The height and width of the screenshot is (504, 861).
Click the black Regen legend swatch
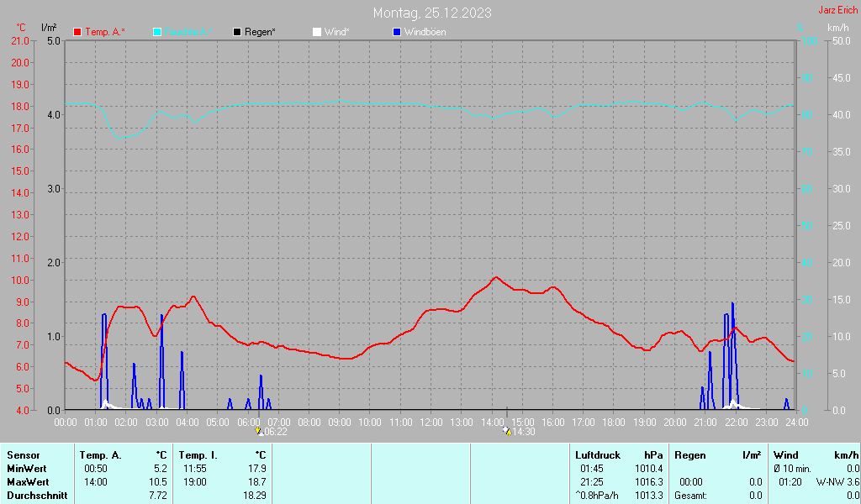237,32
